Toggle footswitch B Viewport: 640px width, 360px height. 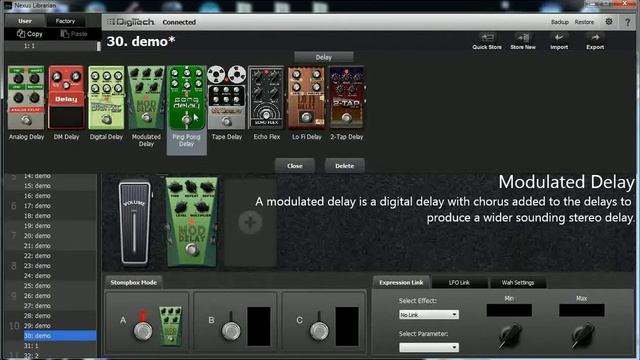pos(231,330)
